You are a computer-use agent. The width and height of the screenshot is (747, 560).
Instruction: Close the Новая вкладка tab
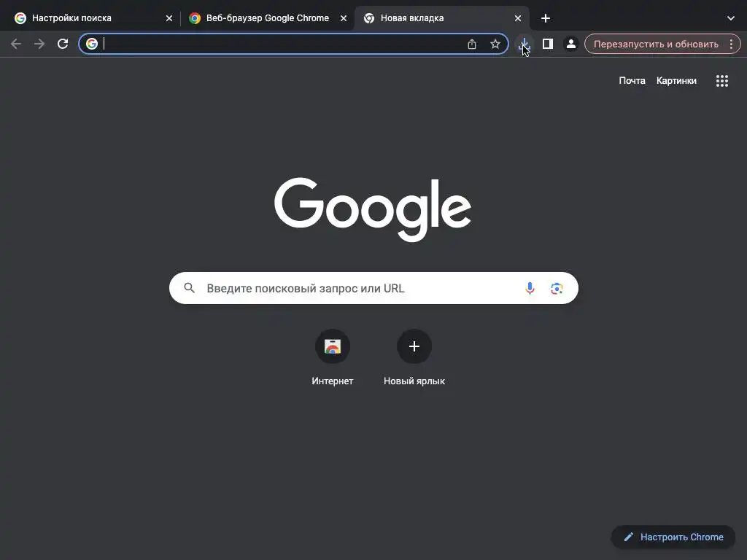coord(518,18)
